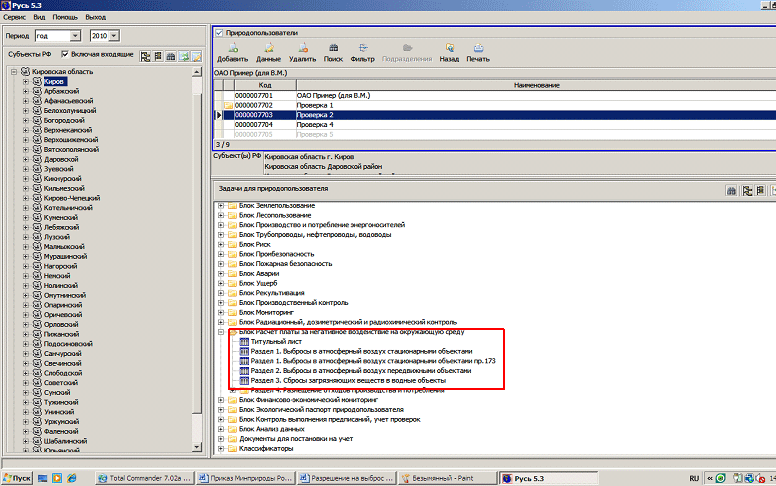Open the Помощь menu
This screenshot has width=776, height=486.
pyautogui.click(x=66, y=18)
